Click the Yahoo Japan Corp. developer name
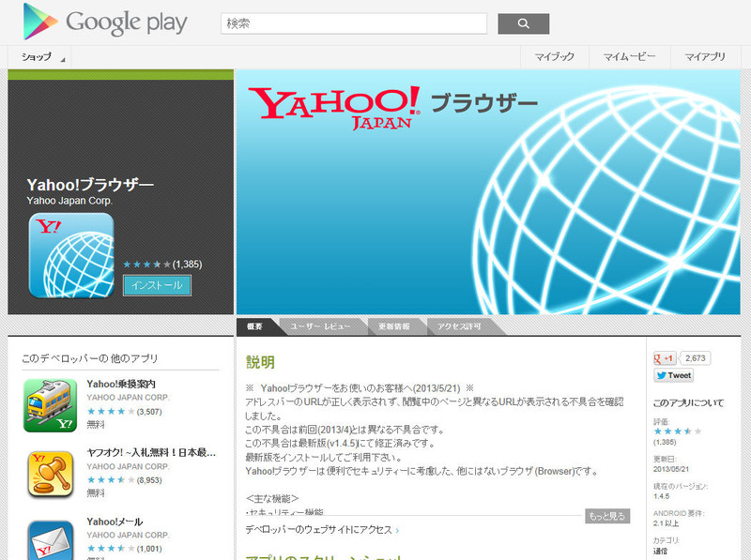 pyautogui.click(x=69, y=201)
